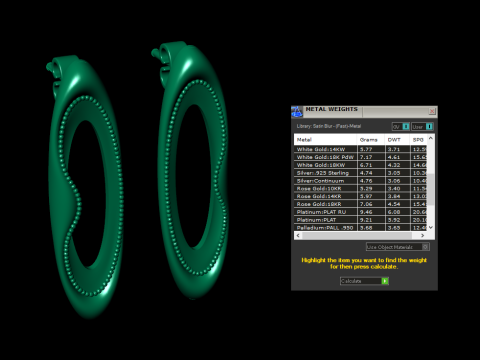Click the DWT column header
Viewport: 480px width, 360px height.
397,140
